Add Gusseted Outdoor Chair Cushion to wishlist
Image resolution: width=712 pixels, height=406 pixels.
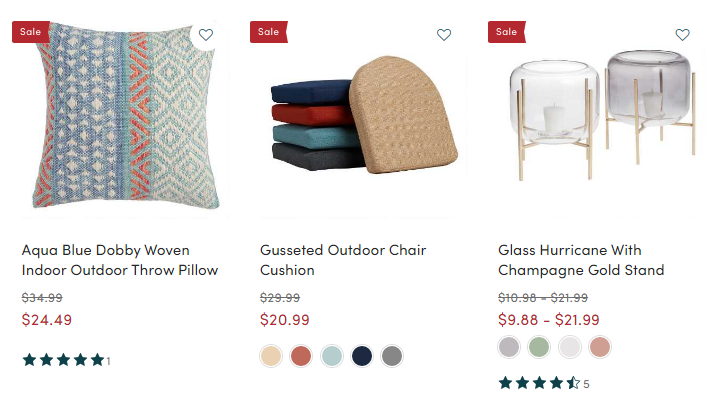coord(444,35)
